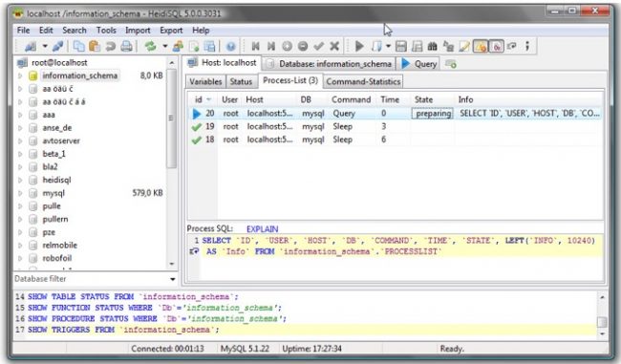Click the insert row plus icon

coord(288,47)
